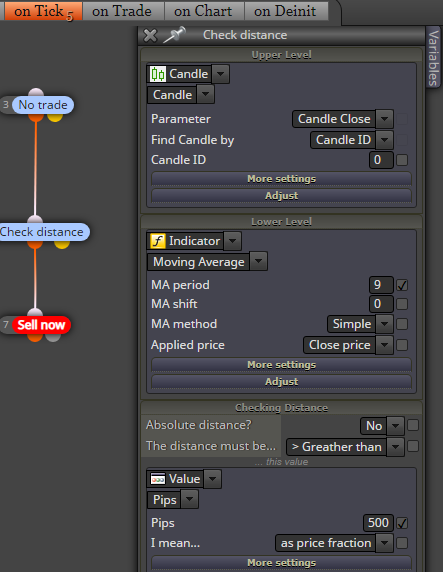Open the Applied price dropdown
443x572 pixels.
tap(384, 345)
